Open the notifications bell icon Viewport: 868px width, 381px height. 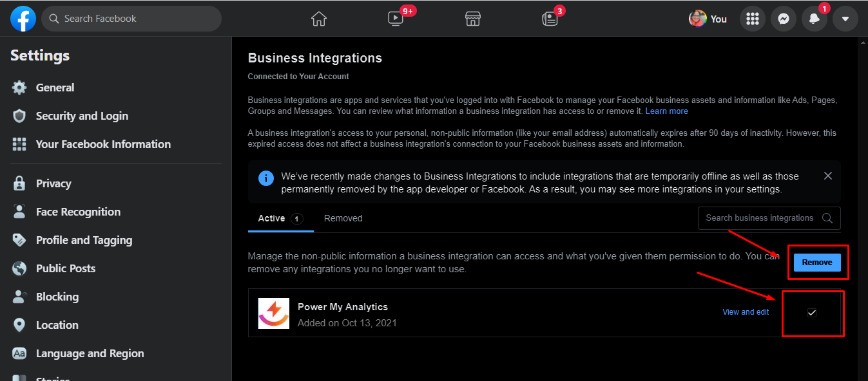pyautogui.click(x=815, y=19)
